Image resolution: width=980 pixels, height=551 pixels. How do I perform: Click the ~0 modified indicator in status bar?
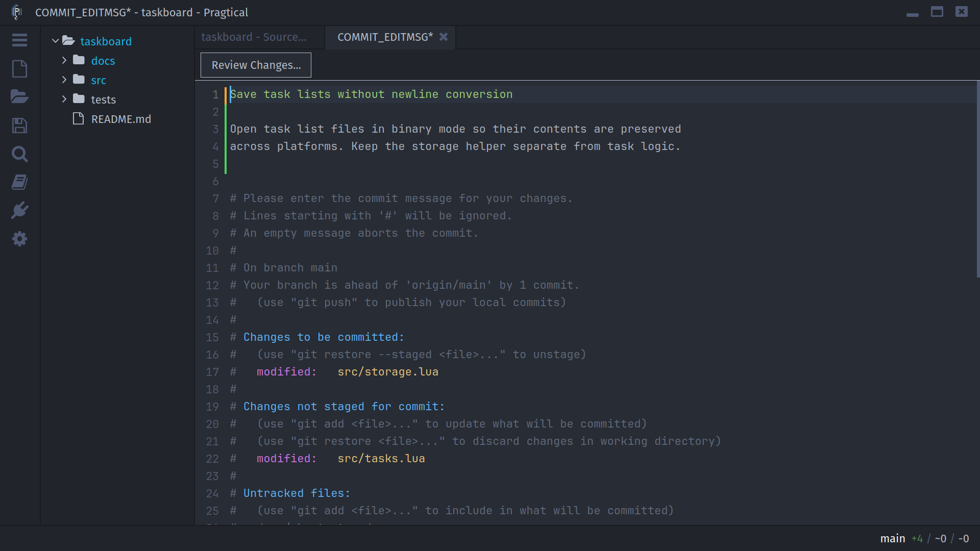coord(941,539)
